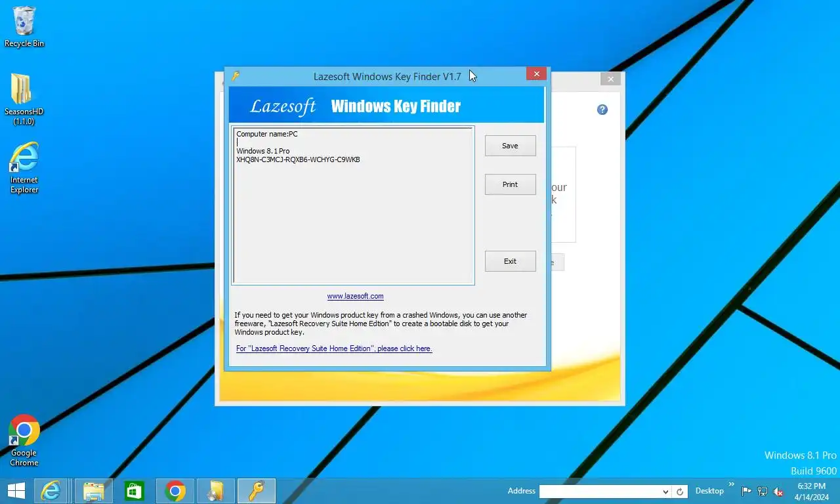This screenshot has width=840, height=504.
Task: Open Chrome from the taskbar
Action: click(175, 491)
